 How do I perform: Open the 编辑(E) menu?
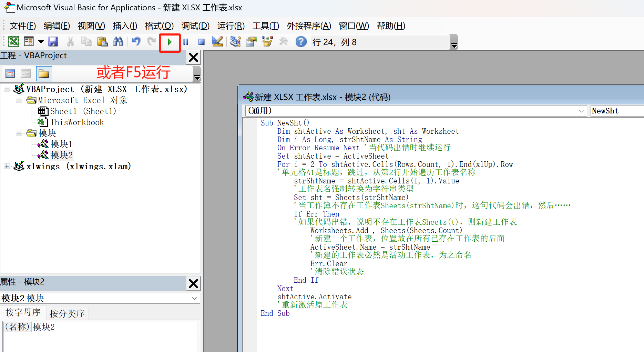pyautogui.click(x=57, y=26)
